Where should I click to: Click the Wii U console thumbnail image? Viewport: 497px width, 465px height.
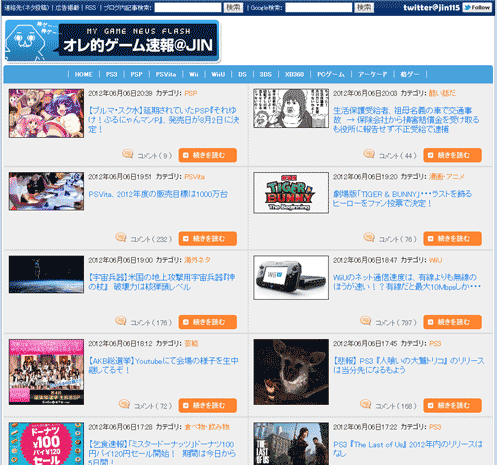(291, 278)
